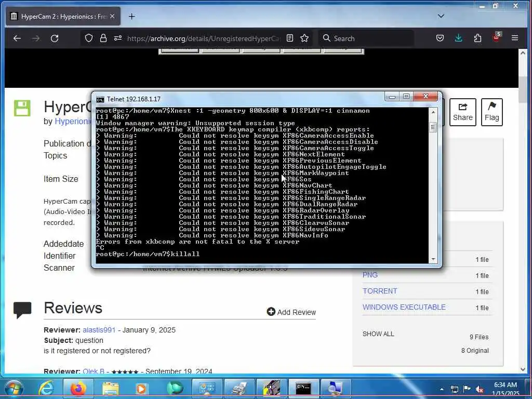Viewport: 532px width, 399px height.
Task: Open Windows Media Player in taskbar
Action: (141, 389)
